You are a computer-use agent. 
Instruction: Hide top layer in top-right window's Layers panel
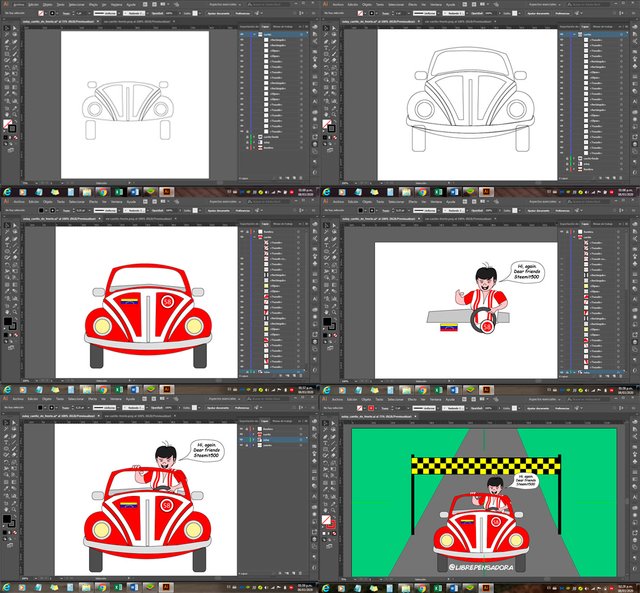(x=561, y=34)
